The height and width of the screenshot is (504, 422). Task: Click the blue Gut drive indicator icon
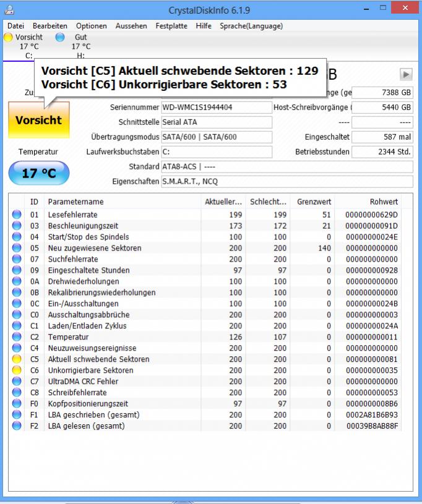tap(60, 37)
